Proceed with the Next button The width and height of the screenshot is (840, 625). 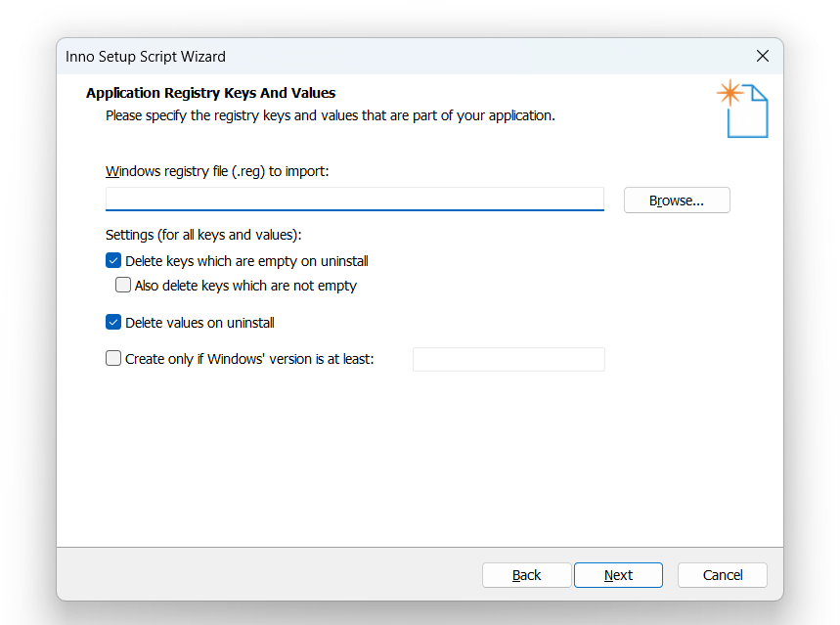[618, 575]
